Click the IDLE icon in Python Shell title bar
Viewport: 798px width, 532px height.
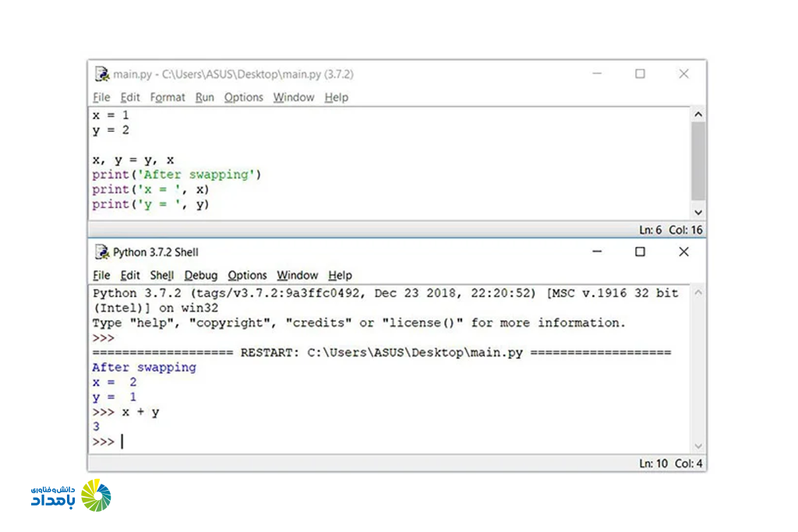[102, 252]
